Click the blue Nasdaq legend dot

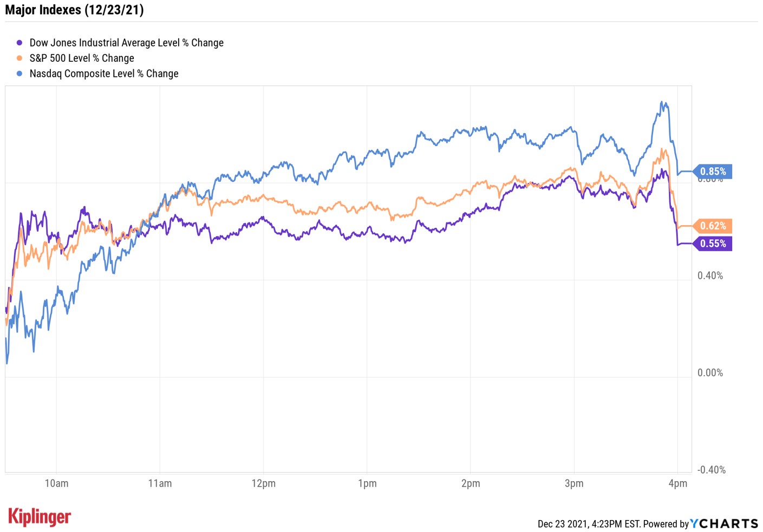tap(19, 74)
